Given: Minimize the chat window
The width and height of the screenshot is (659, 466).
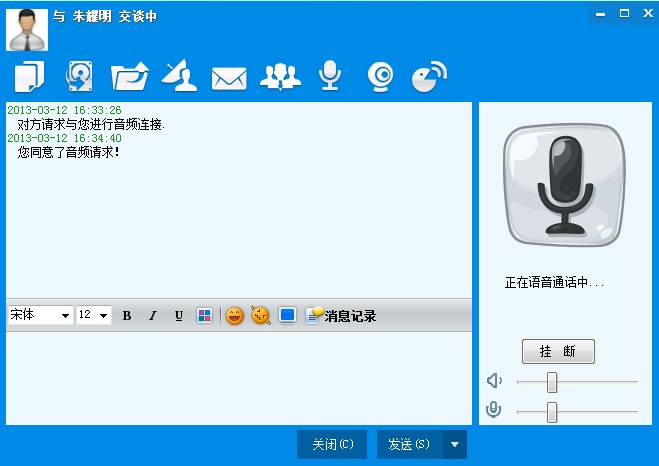Looking at the screenshot, I should pos(601,14).
